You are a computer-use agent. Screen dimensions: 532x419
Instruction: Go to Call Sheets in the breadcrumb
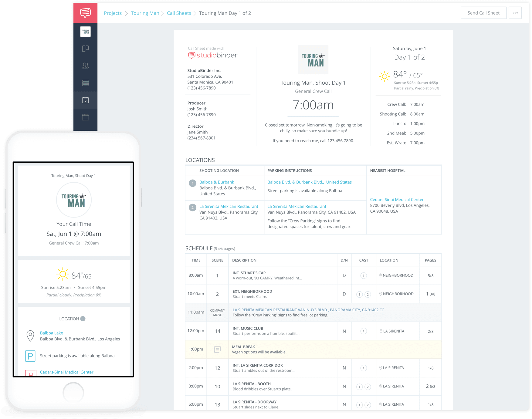pyautogui.click(x=179, y=13)
